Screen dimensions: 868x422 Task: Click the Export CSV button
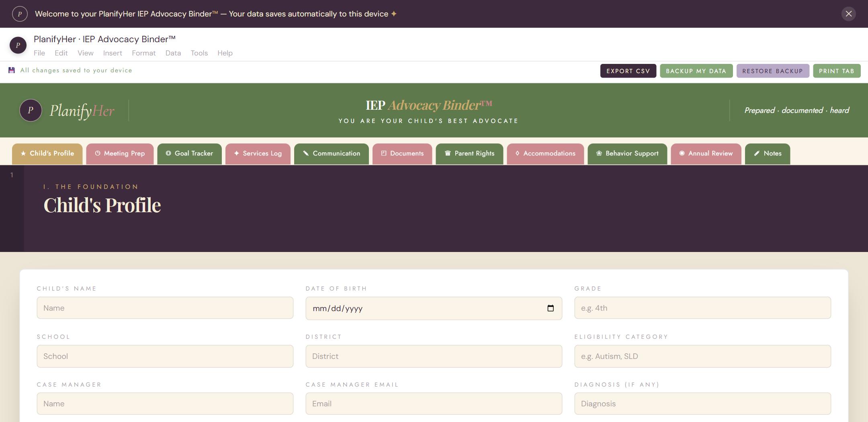[628, 71]
